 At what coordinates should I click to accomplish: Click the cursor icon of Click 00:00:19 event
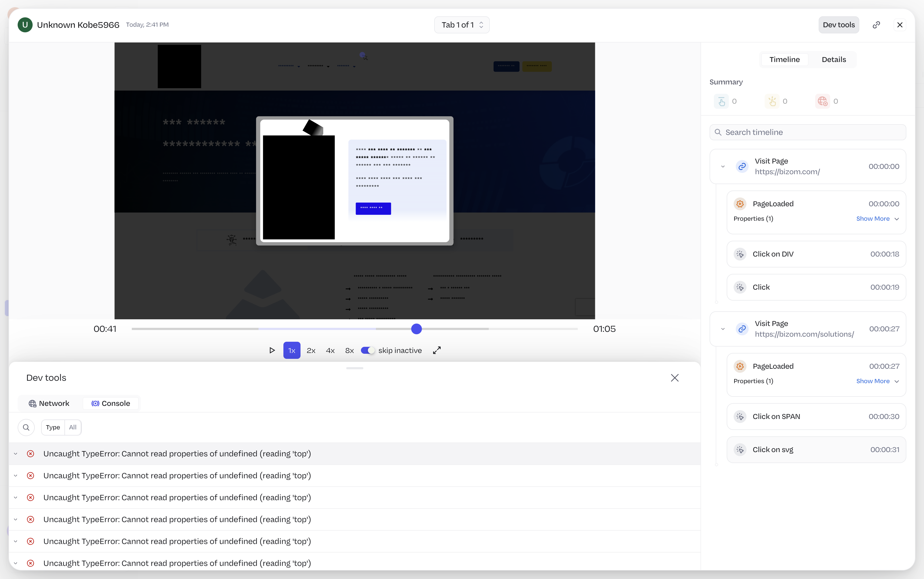click(x=740, y=287)
